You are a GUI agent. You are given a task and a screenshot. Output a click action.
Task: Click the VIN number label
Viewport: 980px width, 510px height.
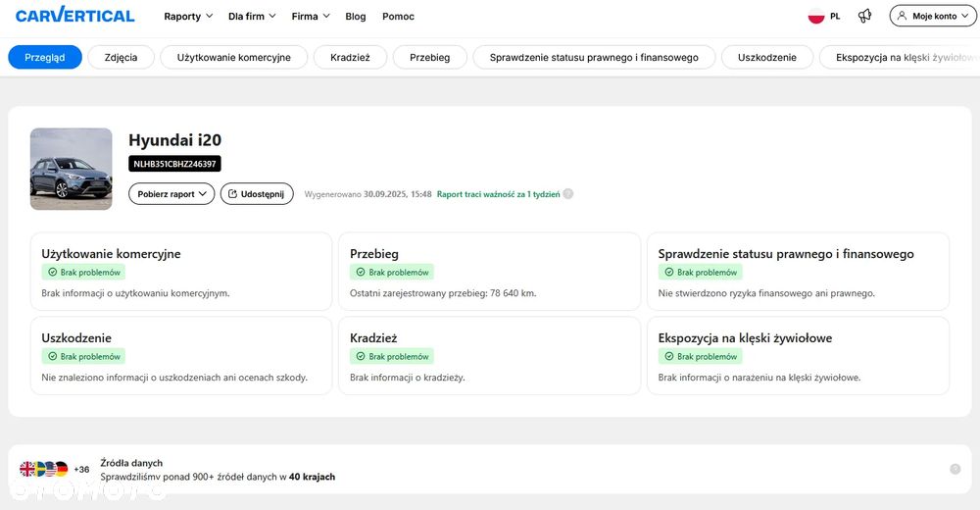tap(174, 164)
